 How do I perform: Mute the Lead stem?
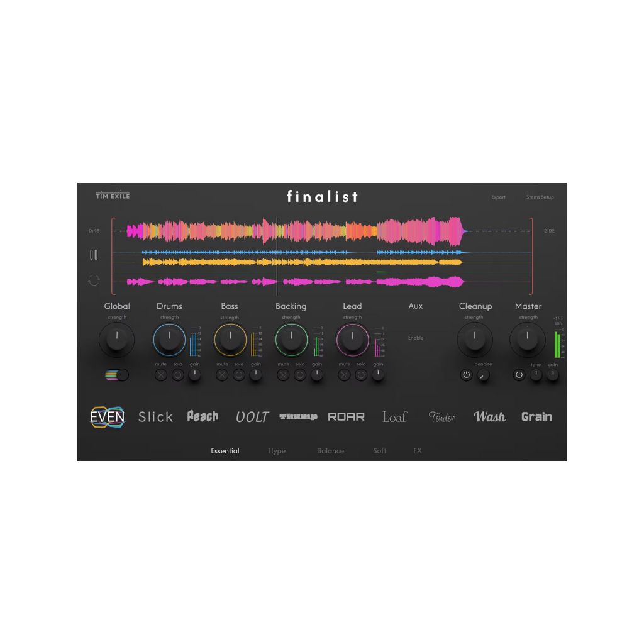click(344, 375)
